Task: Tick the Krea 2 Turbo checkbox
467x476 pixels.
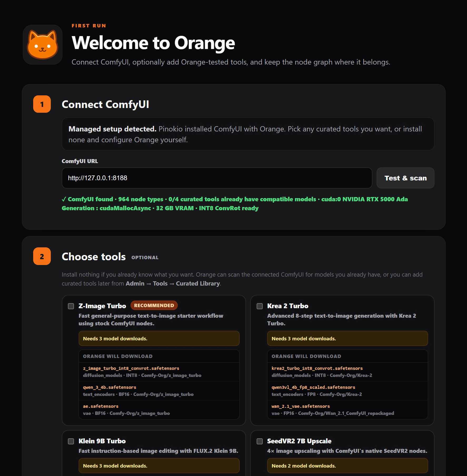Action: tap(260, 306)
